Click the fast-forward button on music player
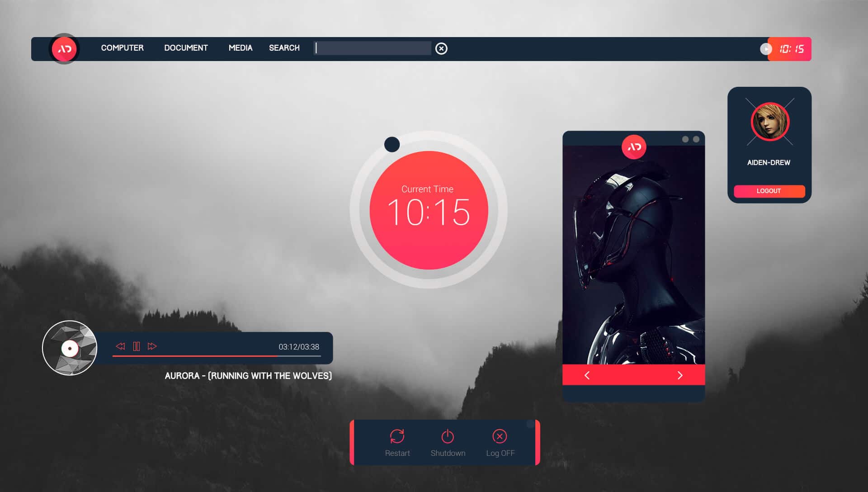This screenshot has height=492, width=868. click(152, 346)
